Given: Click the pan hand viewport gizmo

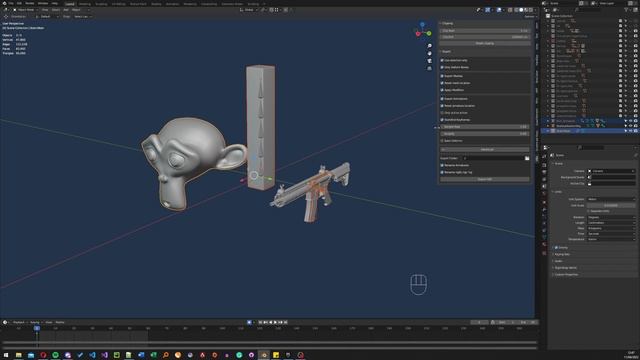Looking at the screenshot, I should point(429,53).
